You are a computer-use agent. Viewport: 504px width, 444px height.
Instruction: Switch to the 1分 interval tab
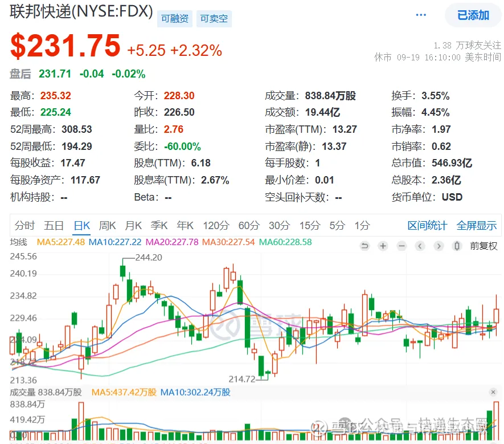[x=362, y=226]
